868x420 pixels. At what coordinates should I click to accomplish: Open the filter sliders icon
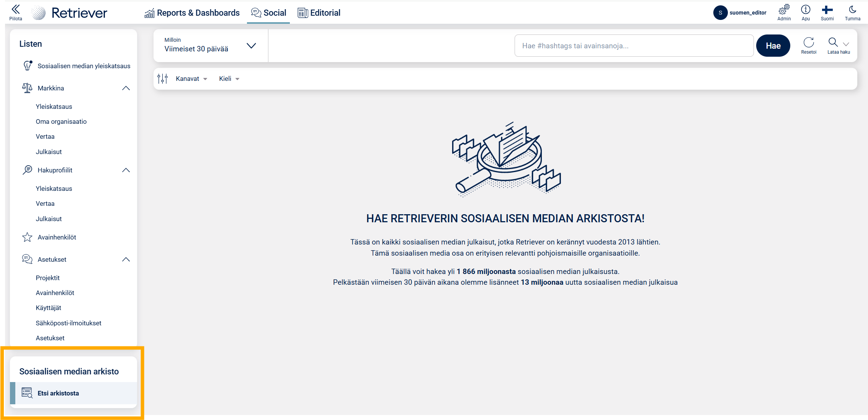click(163, 79)
